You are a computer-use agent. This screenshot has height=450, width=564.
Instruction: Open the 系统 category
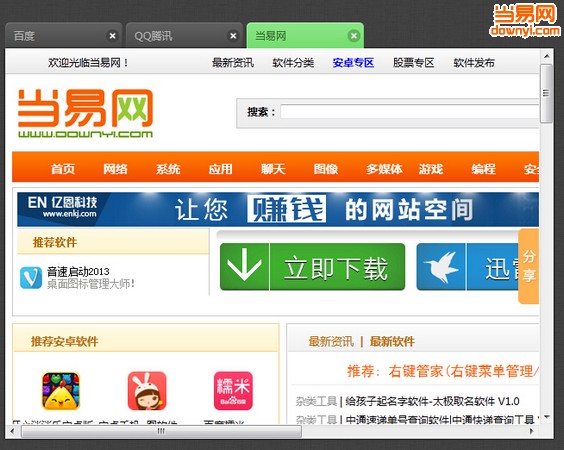[x=168, y=169]
